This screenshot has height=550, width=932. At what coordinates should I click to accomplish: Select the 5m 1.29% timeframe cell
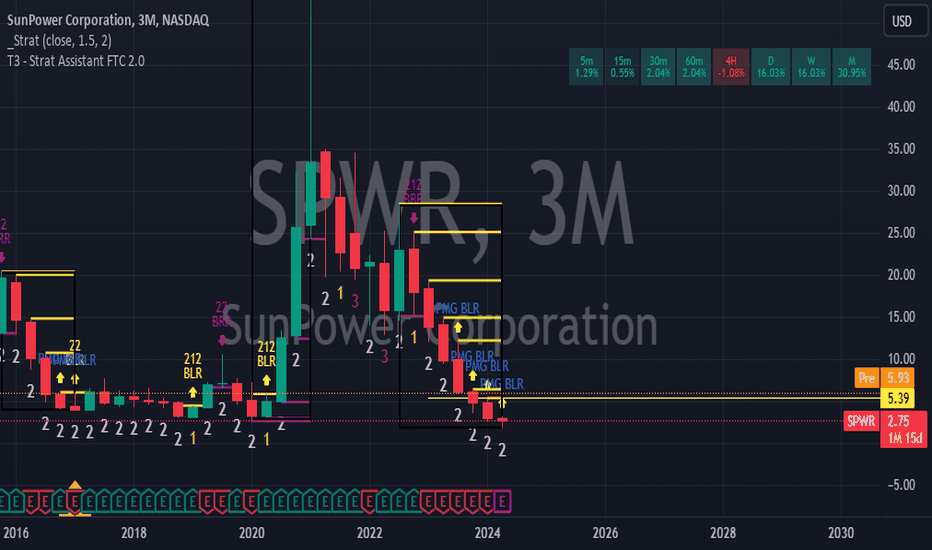[x=586, y=67]
